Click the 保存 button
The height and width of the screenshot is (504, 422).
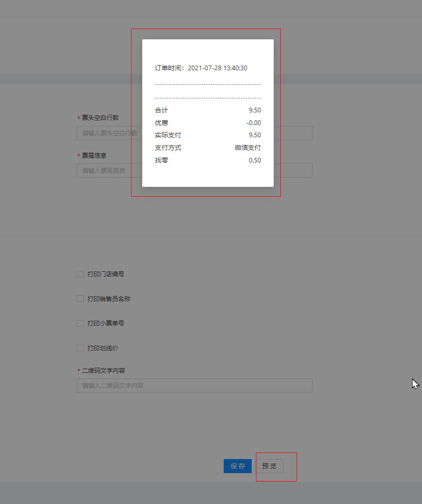click(237, 466)
